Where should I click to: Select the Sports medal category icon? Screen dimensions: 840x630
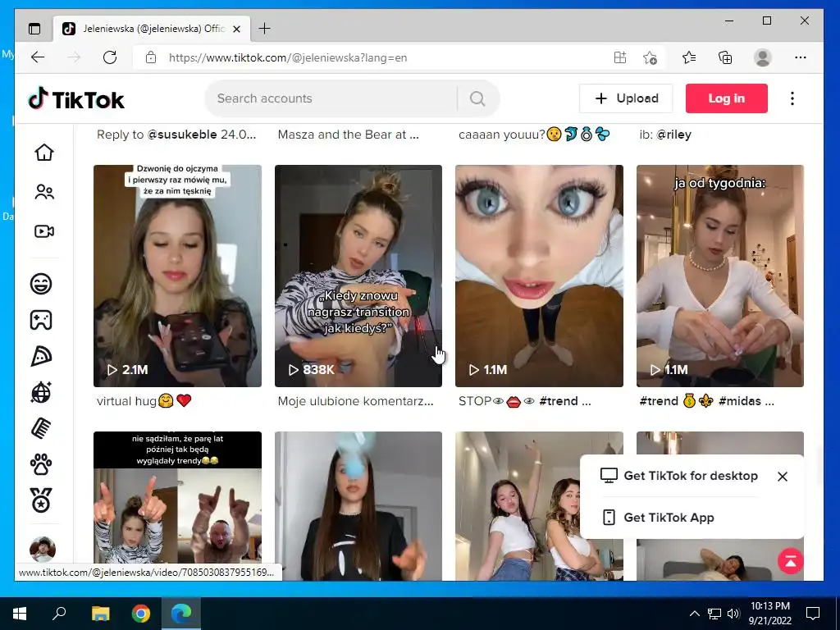tap(41, 500)
